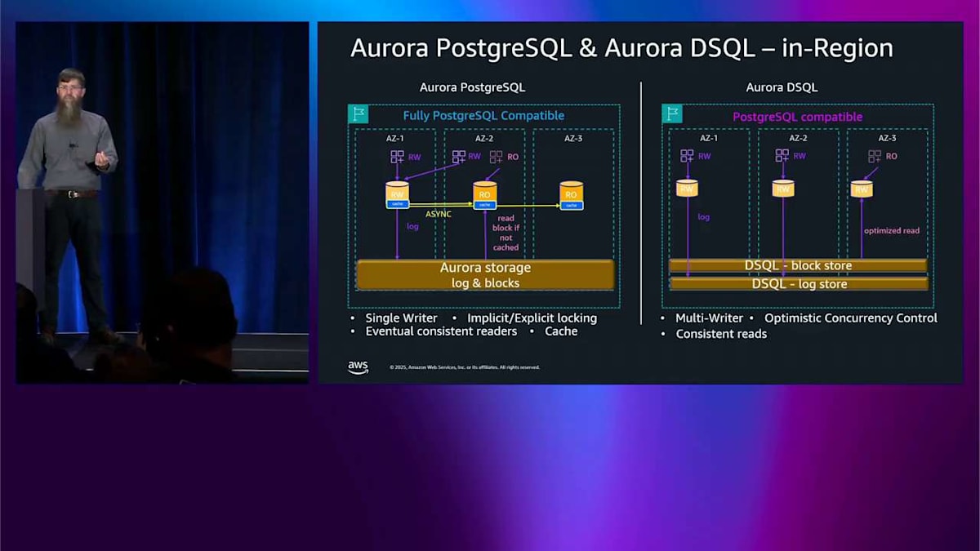The image size is (980, 551).
Task: Click the magenta 'PostgreSQL compatible' label
Action: click(x=797, y=117)
